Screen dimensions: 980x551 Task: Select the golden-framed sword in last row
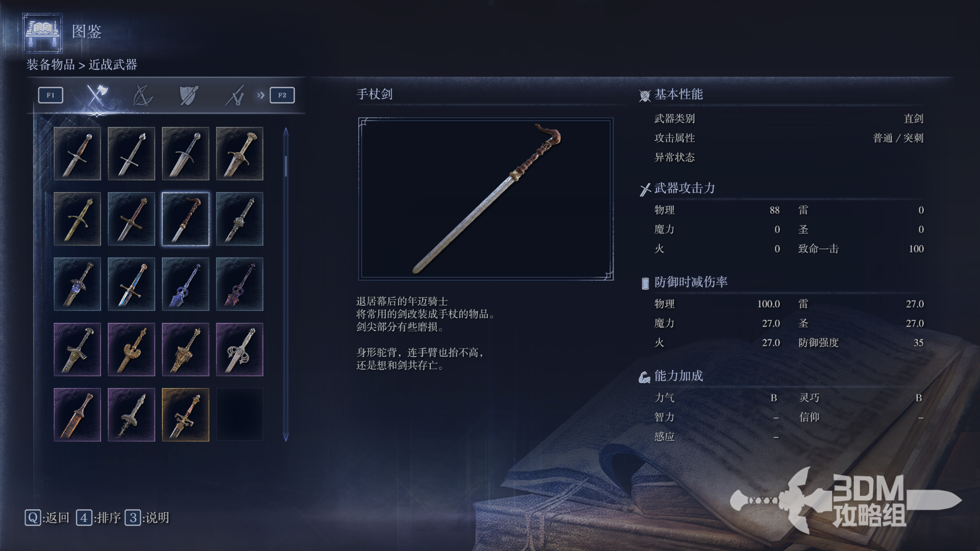pos(185,415)
